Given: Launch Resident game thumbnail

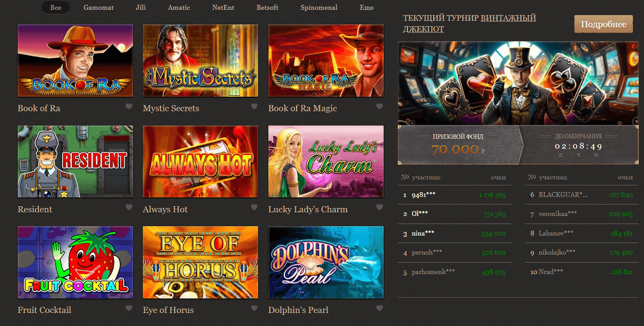Looking at the screenshot, I should pyautogui.click(x=75, y=161).
